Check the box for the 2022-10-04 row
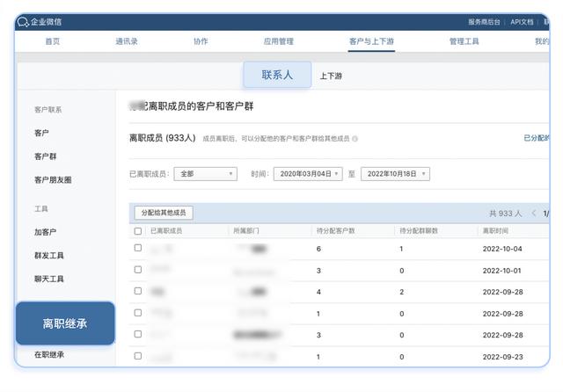 coord(137,249)
